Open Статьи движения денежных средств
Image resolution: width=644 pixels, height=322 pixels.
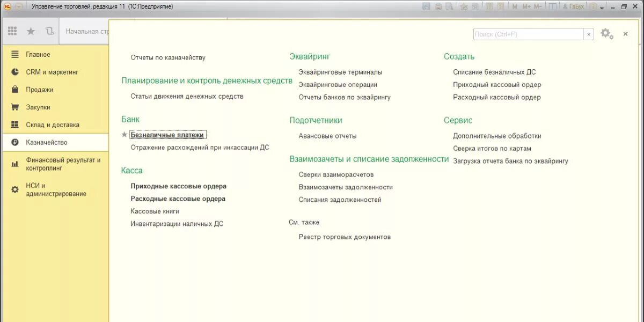click(187, 97)
